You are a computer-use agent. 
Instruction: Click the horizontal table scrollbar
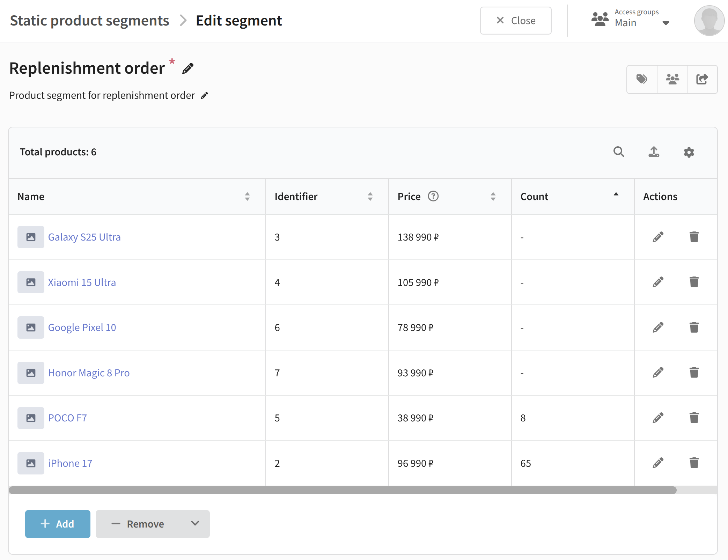pos(342,490)
